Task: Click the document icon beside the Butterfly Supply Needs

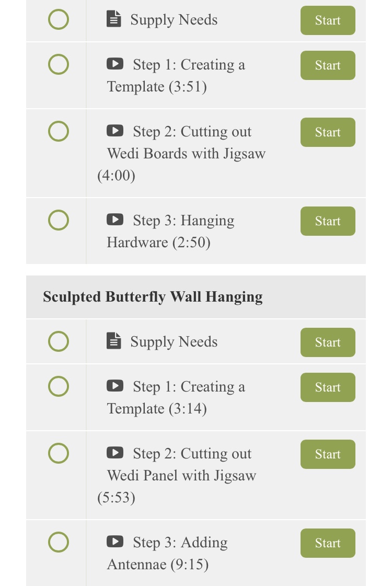Action: click(x=113, y=341)
